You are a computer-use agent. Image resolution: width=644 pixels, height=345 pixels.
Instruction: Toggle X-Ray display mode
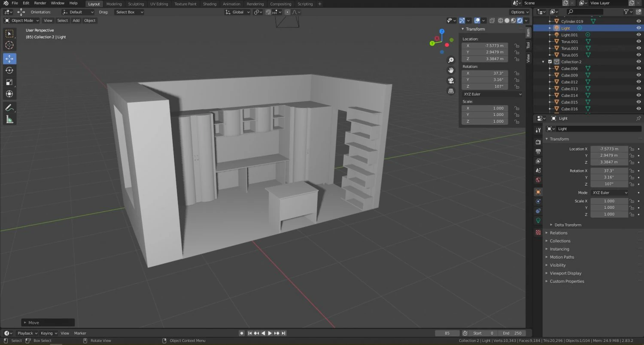click(492, 21)
